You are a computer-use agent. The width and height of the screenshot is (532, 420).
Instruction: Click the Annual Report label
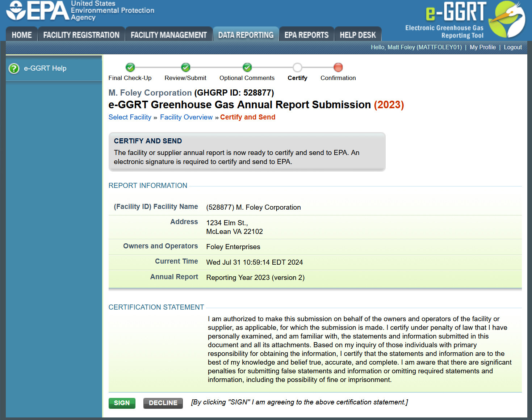pos(174,277)
